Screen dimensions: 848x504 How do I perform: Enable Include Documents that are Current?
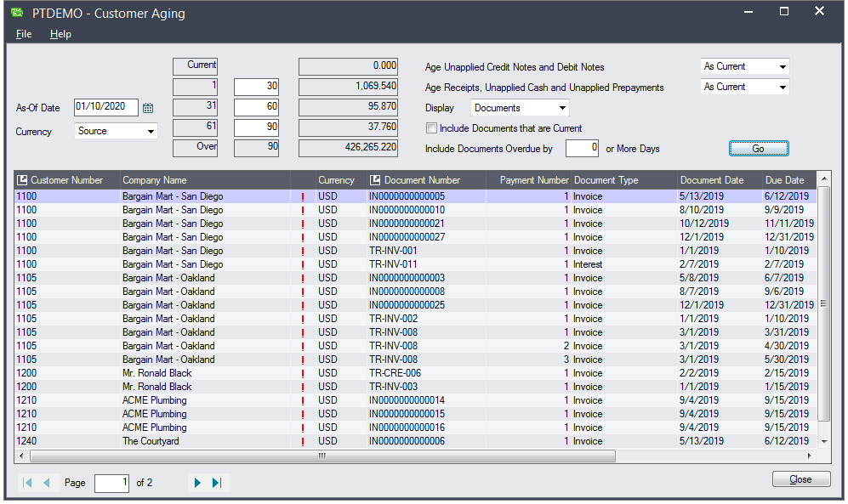coord(432,128)
